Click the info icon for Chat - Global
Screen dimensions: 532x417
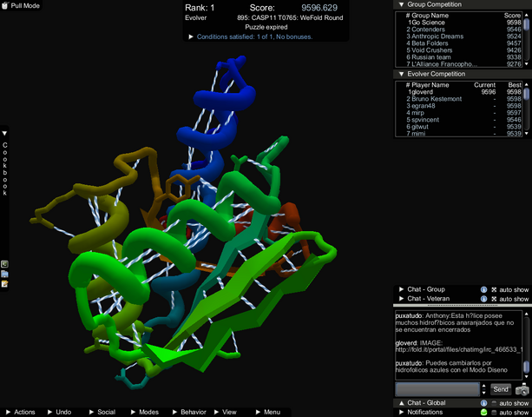[x=483, y=403]
